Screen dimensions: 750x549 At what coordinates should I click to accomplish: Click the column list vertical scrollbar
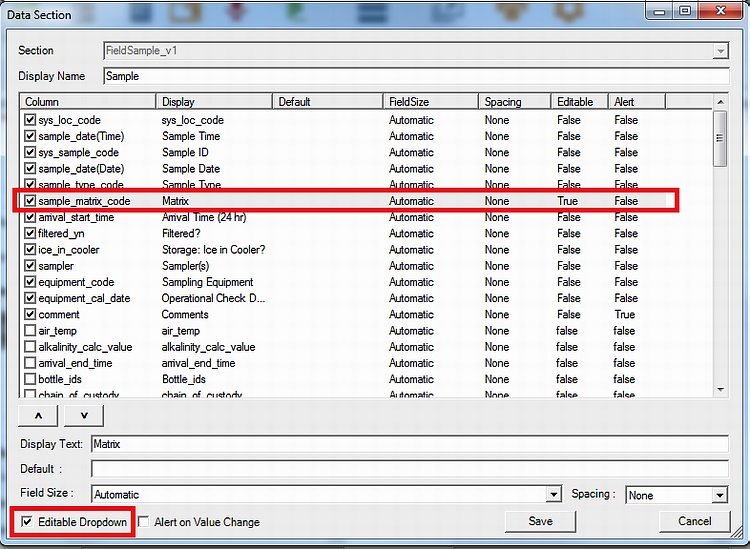click(x=720, y=250)
